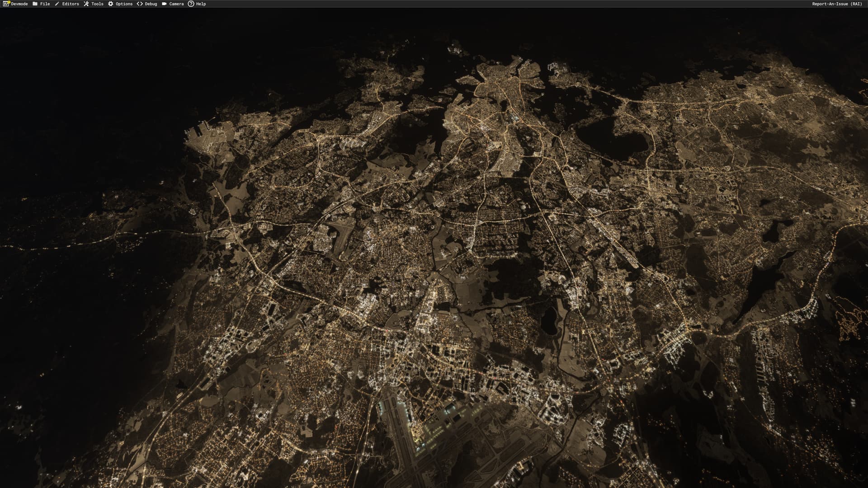Expand the Debug menu
This screenshot has width=868, height=488.
[x=151, y=4]
